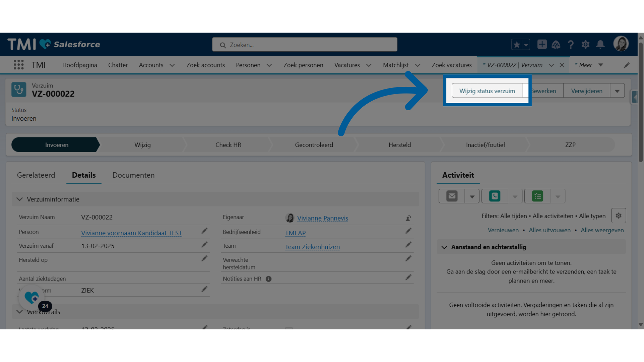
Task: Open the notifications bell icon
Action: pyautogui.click(x=600, y=44)
